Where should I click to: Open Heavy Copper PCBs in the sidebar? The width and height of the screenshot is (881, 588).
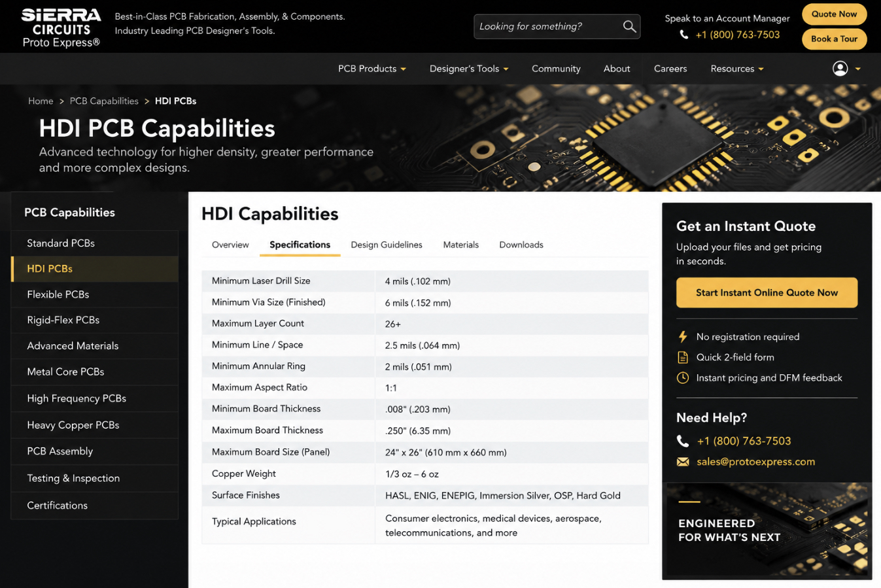pyautogui.click(x=95, y=425)
